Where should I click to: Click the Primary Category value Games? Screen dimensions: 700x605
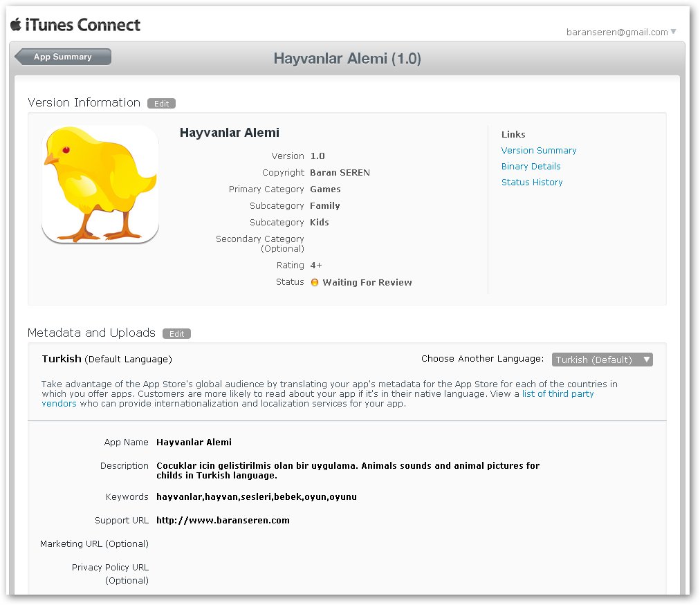325,189
